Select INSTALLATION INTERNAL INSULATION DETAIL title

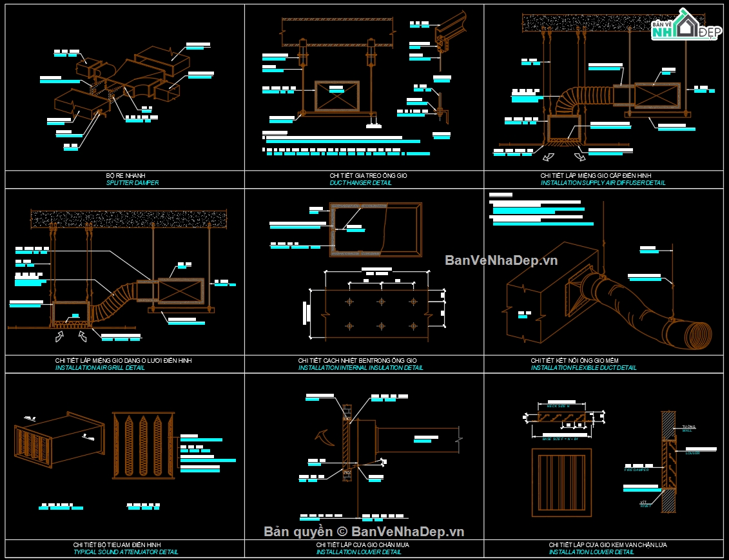tap(361, 367)
